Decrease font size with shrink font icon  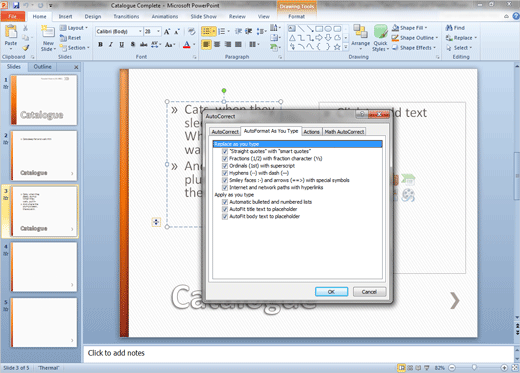tap(177, 32)
